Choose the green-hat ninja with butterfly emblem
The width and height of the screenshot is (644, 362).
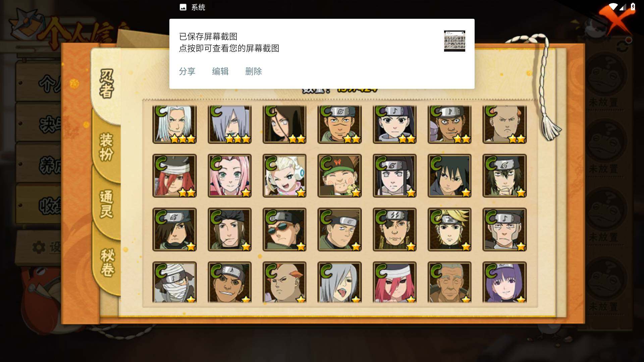pos(339,176)
